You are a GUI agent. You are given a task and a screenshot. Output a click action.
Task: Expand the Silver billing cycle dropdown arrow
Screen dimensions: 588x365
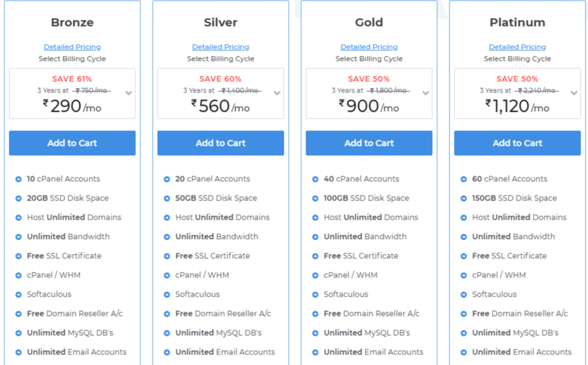click(x=277, y=93)
